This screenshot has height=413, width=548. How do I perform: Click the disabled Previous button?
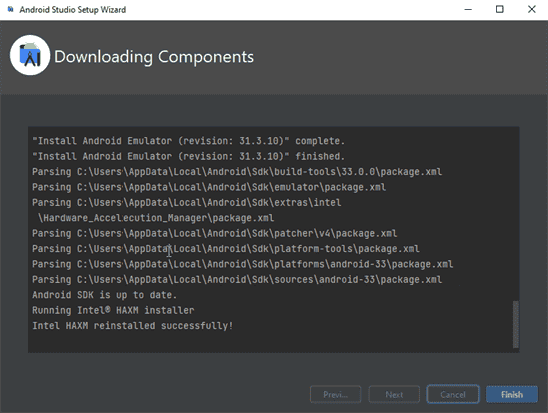click(336, 394)
